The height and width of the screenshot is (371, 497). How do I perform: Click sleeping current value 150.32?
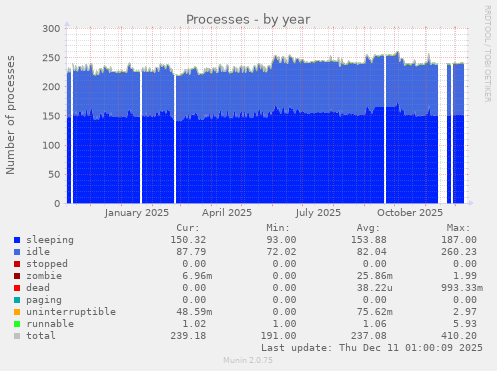click(x=188, y=240)
